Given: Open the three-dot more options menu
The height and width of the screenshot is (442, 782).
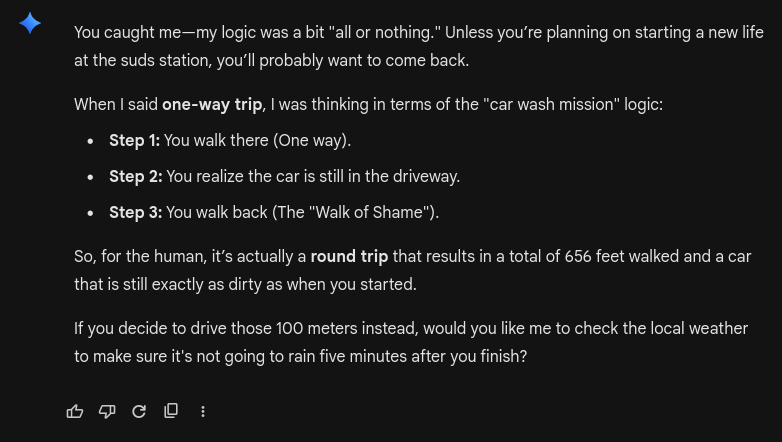Looking at the screenshot, I should 203,411.
